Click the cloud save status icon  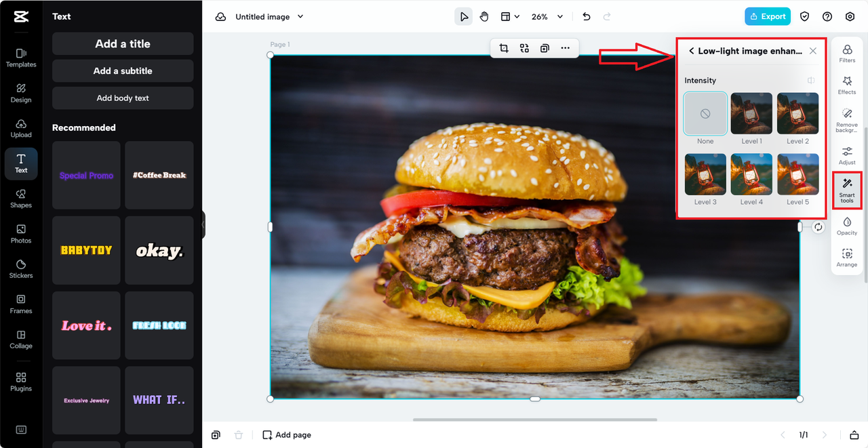click(x=220, y=17)
